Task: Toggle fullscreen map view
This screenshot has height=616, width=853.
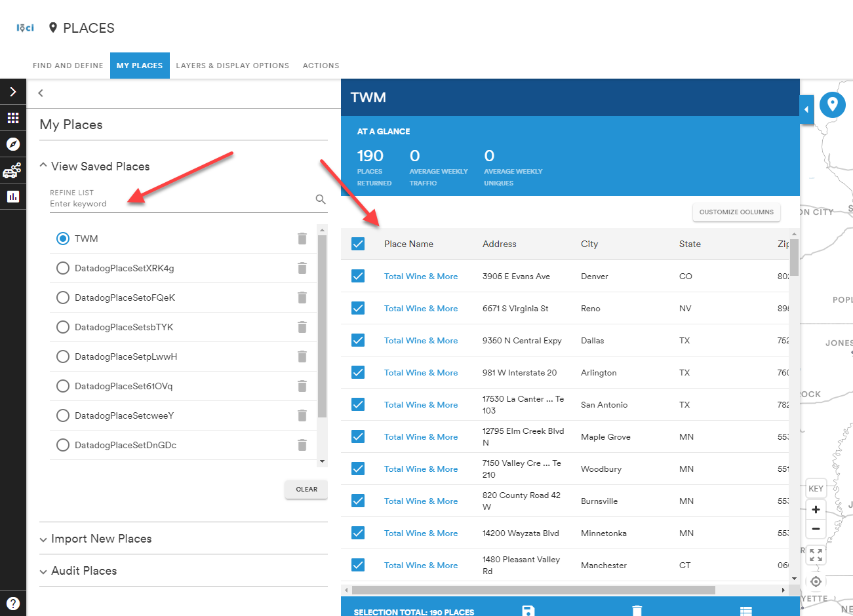Action: pos(816,555)
